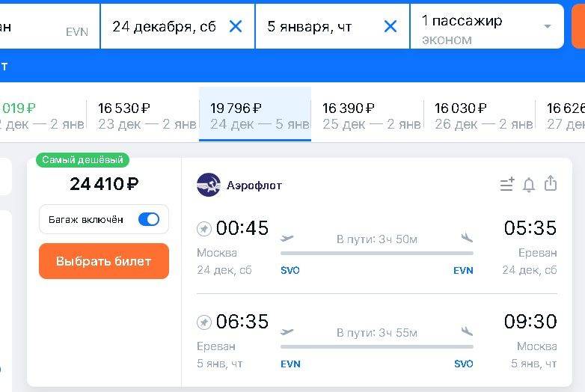
Task: Subscribe to price alert bell icon
Action: 529,184
